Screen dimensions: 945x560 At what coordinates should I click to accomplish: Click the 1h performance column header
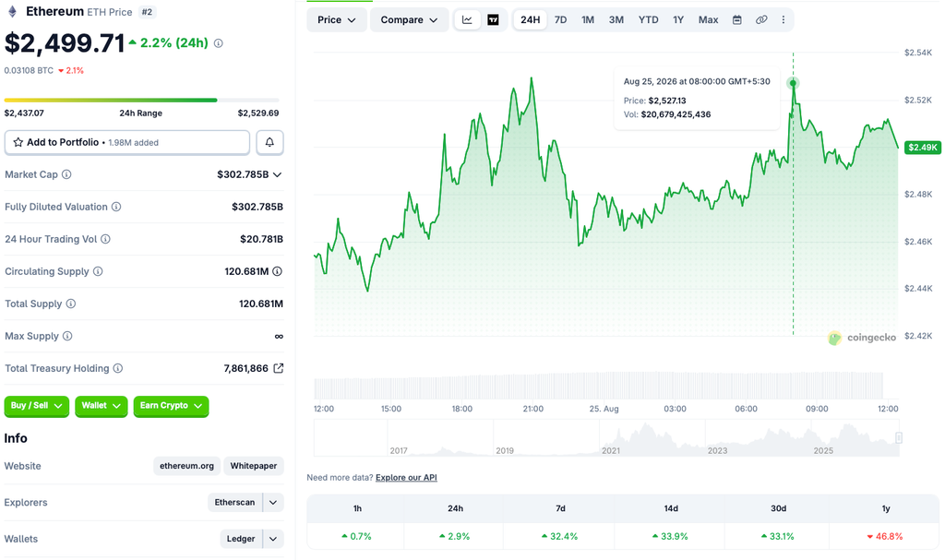(x=357, y=508)
